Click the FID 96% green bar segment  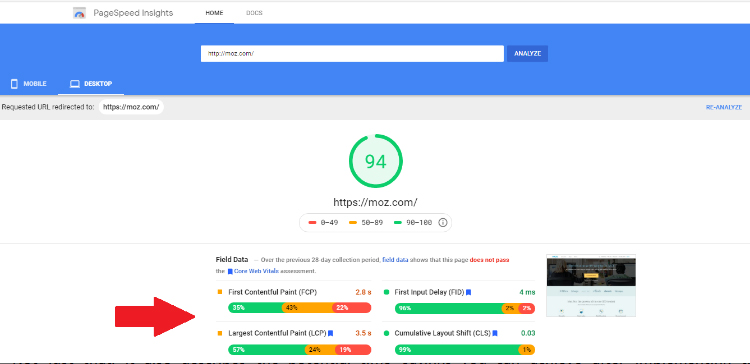point(448,309)
